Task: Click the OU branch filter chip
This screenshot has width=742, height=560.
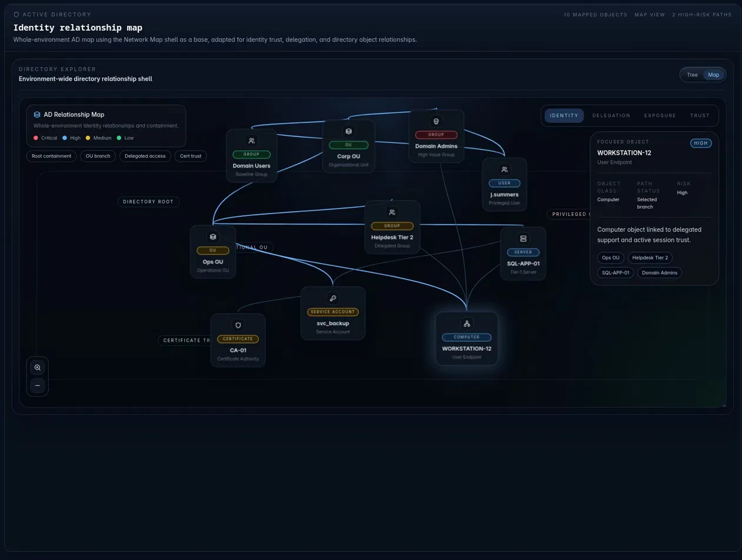Action: tap(98, 156)
